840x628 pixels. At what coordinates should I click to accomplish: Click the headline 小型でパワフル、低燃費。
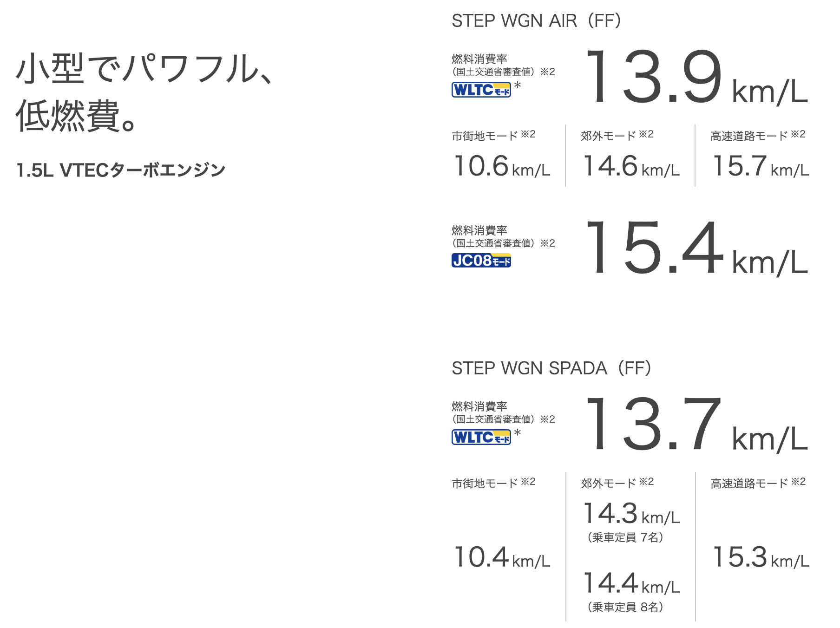coord(144,92)
